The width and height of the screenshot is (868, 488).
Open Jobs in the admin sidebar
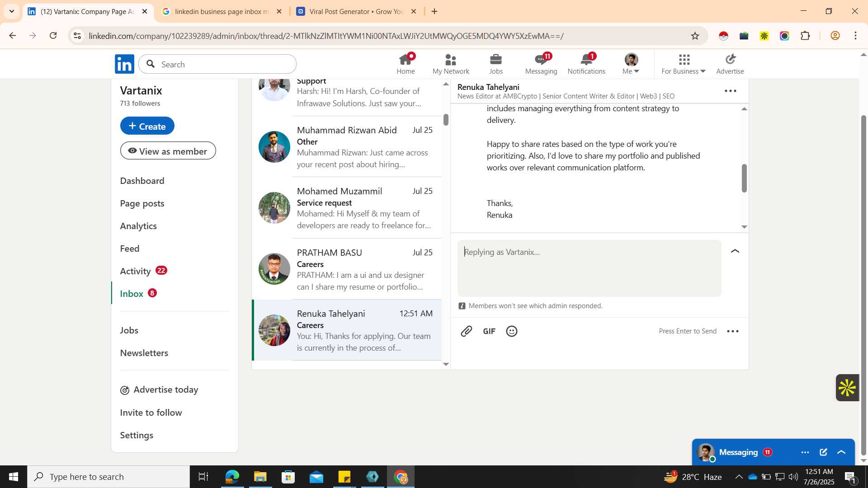129,330
